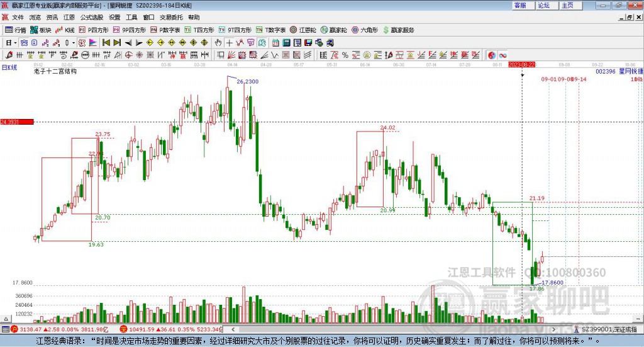Select the n² square number tool

[x=107, y=55]
